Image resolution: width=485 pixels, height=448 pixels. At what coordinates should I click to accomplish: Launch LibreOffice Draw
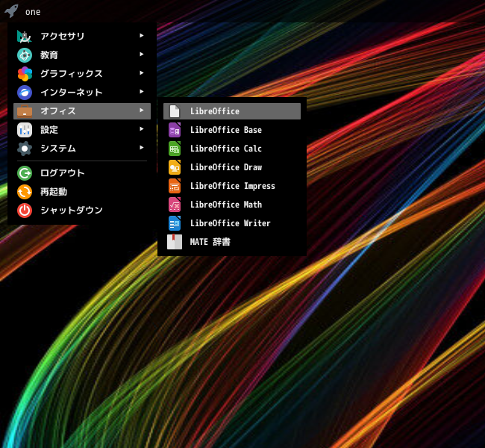pyautogui.click(x=232, y=167)
